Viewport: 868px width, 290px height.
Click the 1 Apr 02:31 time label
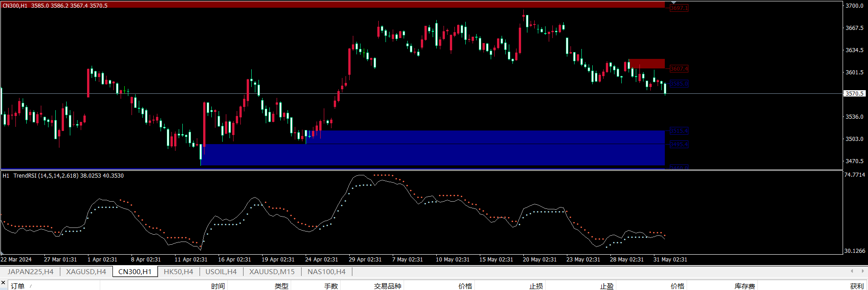click(102, 260)
